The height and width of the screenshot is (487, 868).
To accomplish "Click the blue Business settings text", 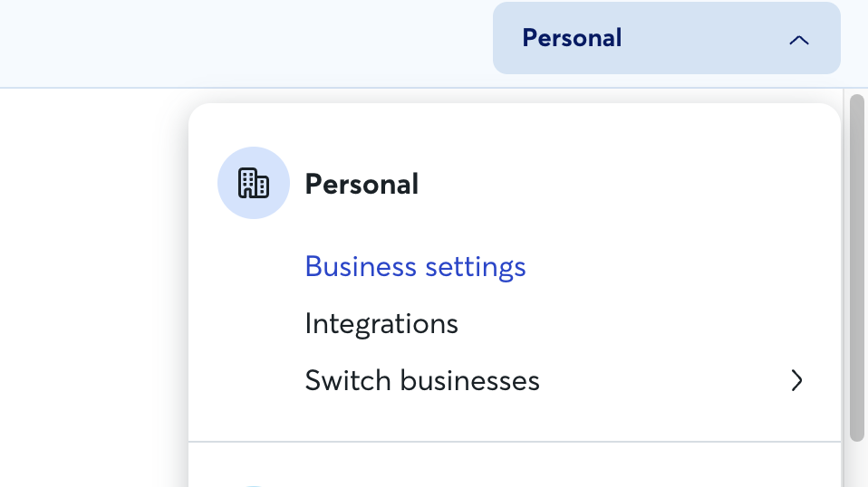I will tap(415, 267).
